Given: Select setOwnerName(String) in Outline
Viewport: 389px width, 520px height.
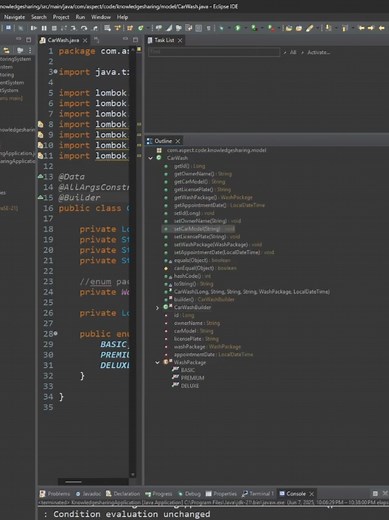Looking at the screenshot, I should [x=207, y=221].
